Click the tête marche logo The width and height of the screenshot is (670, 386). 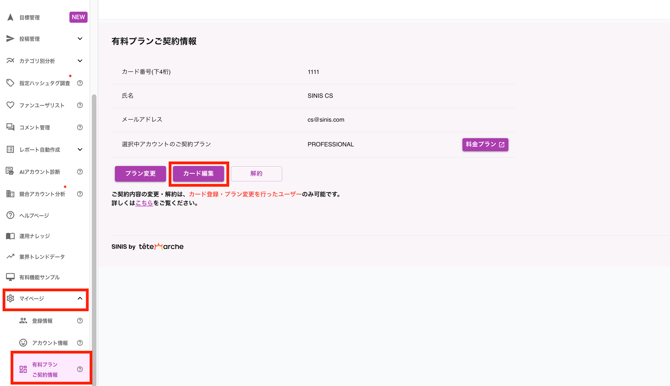(x=161, y=247)
